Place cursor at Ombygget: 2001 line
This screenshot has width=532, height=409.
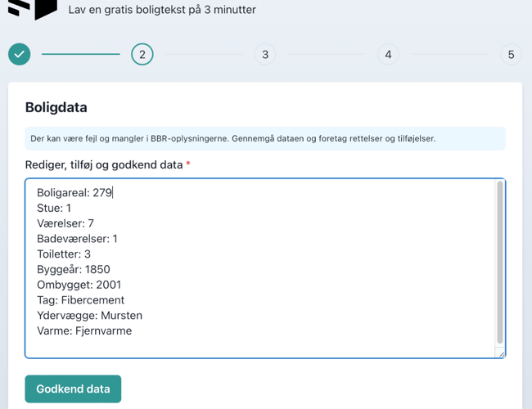tap(79, 285)
